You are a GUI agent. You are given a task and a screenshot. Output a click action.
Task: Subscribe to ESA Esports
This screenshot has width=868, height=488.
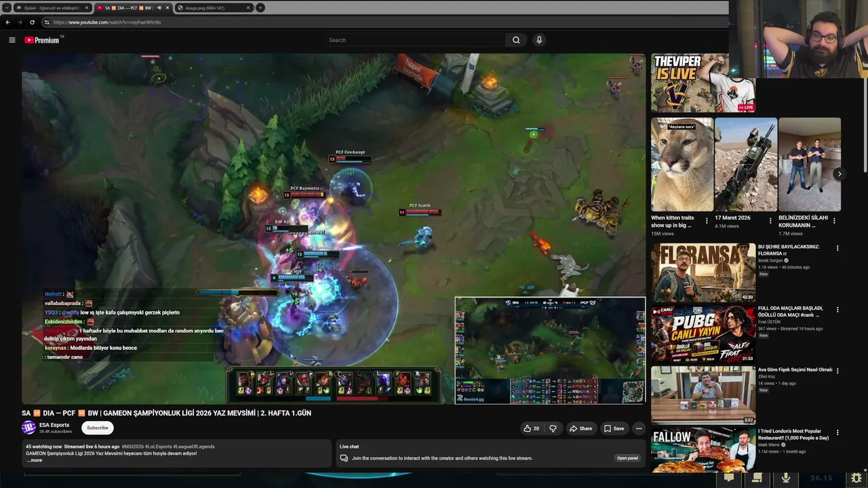97,428
